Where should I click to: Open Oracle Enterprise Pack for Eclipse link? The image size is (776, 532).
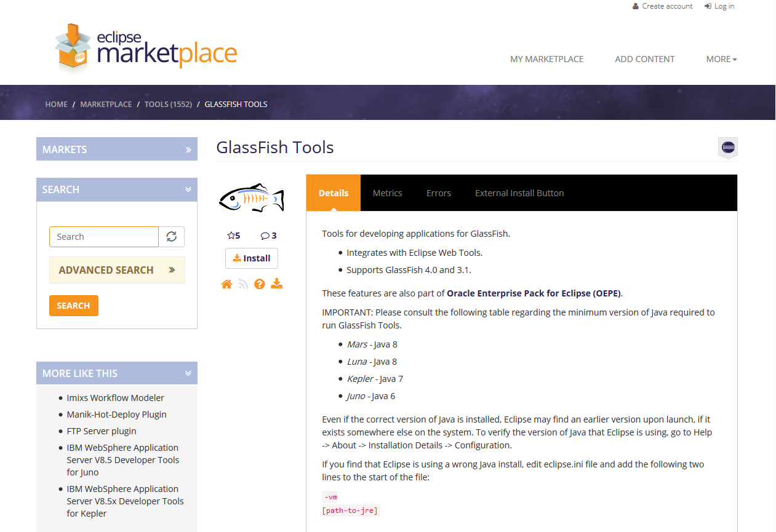[534, 293]
